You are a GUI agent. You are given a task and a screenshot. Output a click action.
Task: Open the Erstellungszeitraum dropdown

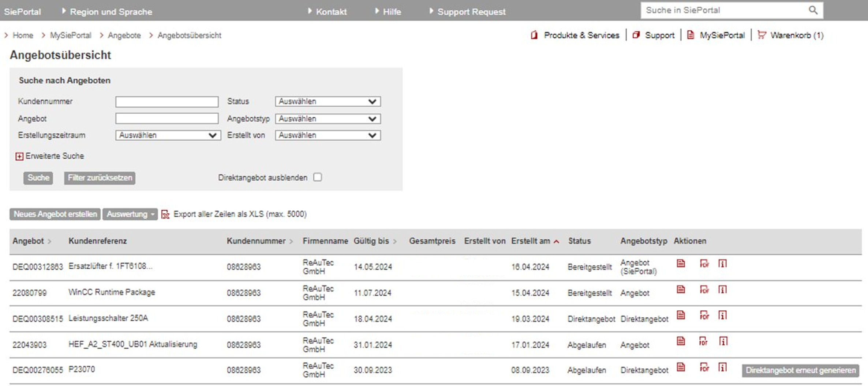[x=168, y=135]
